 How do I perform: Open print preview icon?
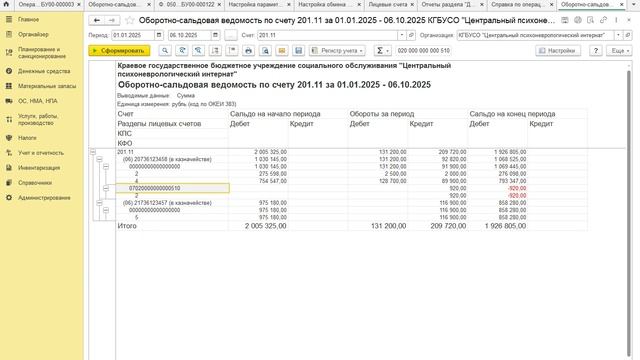click(265, 50)
